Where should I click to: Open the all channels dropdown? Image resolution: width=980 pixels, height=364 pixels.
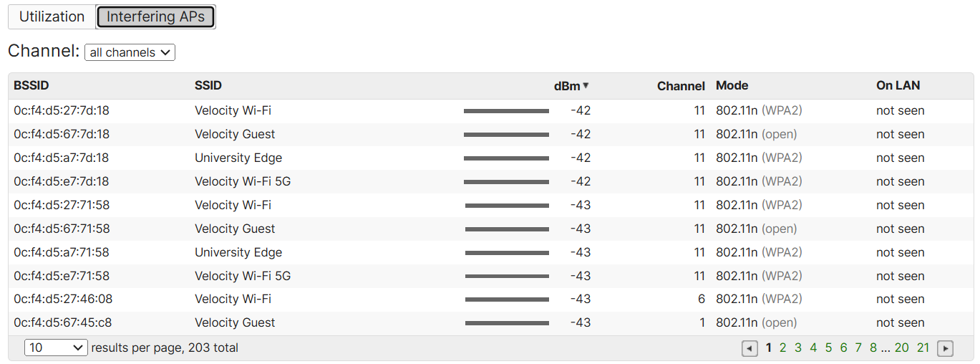tap(130, 52)
